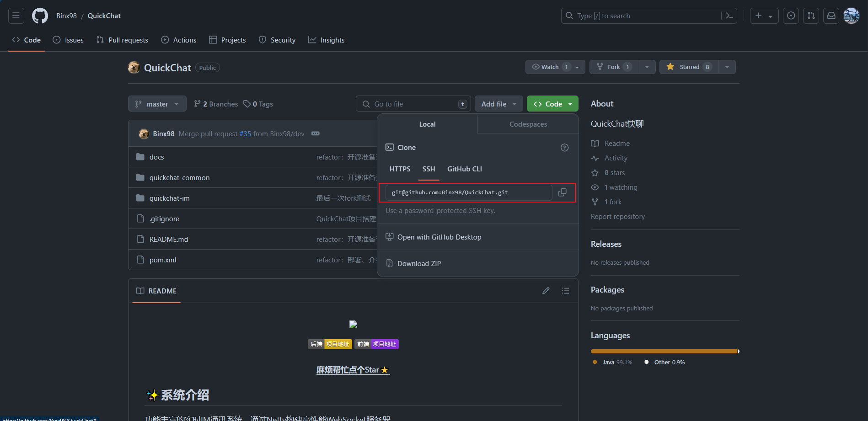Select the Local tab in clone popup
Screen dimensions: 868x421
click(x=427, y=124)
